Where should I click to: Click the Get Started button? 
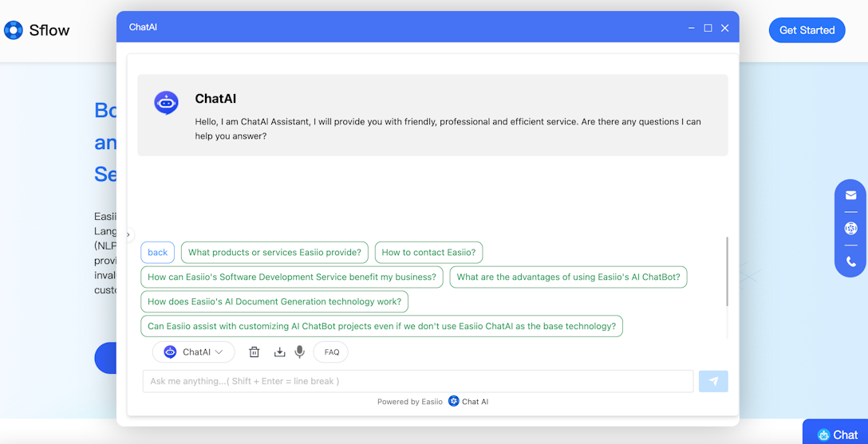coord(807,30)
